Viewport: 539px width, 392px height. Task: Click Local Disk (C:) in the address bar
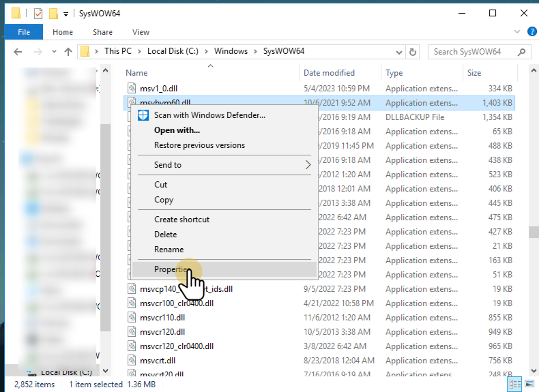click(173, 51)
